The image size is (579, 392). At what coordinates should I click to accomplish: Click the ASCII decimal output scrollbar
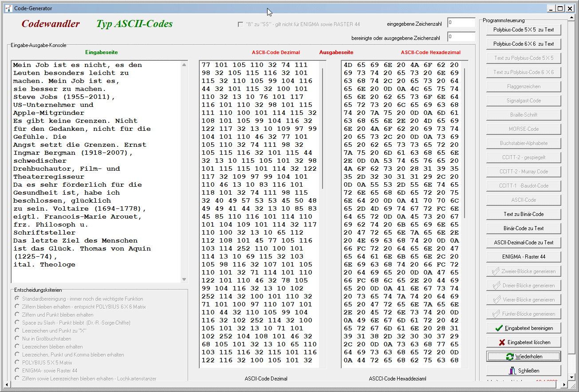(323, 129)
